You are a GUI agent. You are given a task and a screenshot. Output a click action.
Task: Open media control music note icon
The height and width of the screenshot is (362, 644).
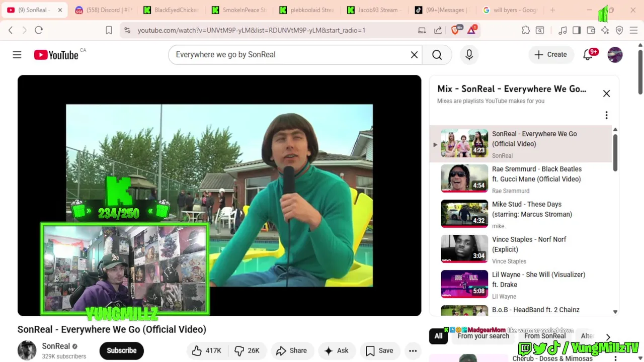coord(563,30)
